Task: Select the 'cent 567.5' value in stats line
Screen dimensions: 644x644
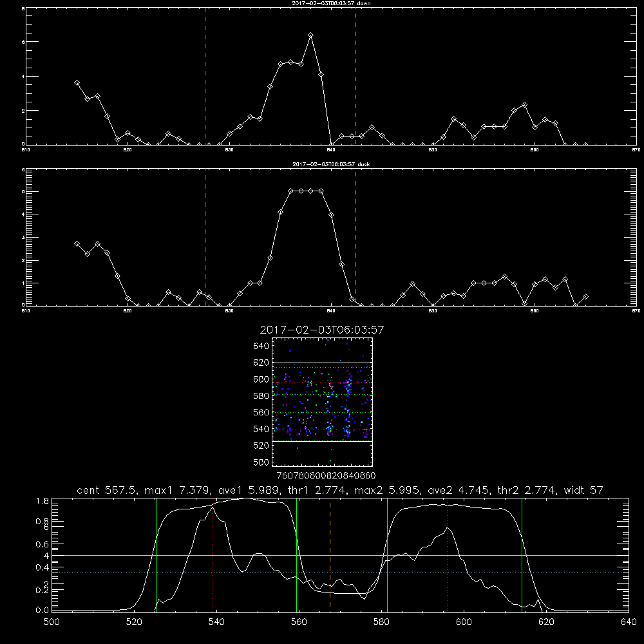Action: pyautogui.click(x=108, y=490)
